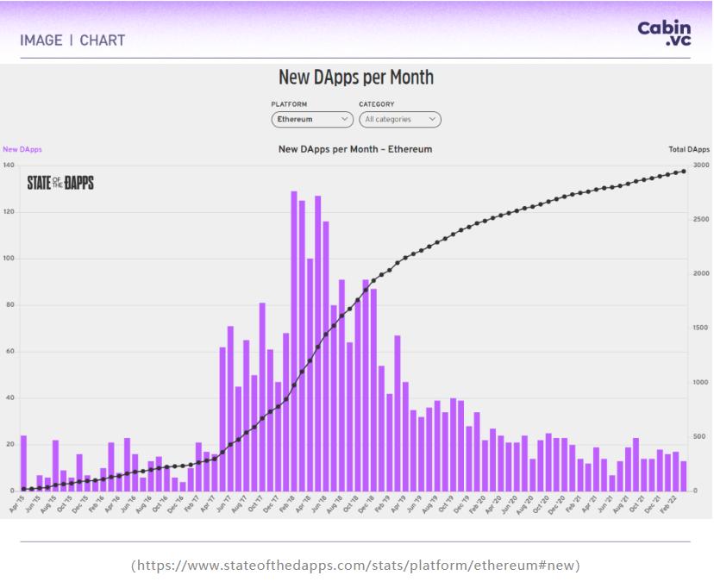
Task: Click the IMAGE | CHART header label
Action: pyautogui.click(x=72, y=41)
